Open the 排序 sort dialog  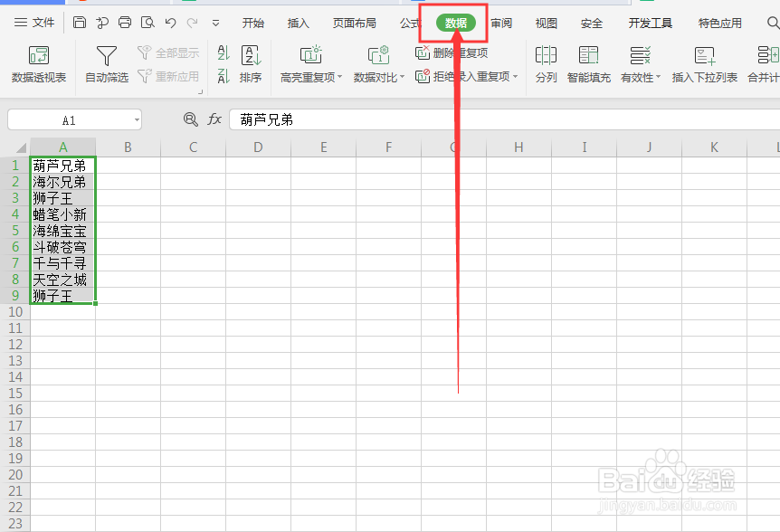[251, 63]
